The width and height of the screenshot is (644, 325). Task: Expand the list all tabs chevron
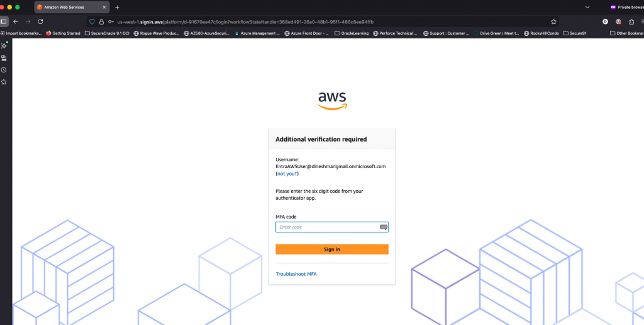[587, 7]
